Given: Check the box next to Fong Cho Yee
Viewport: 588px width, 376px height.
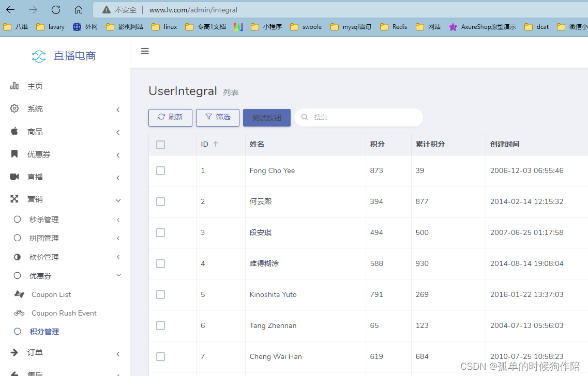Looking at the screenshot, I should [x=160, y=170].
